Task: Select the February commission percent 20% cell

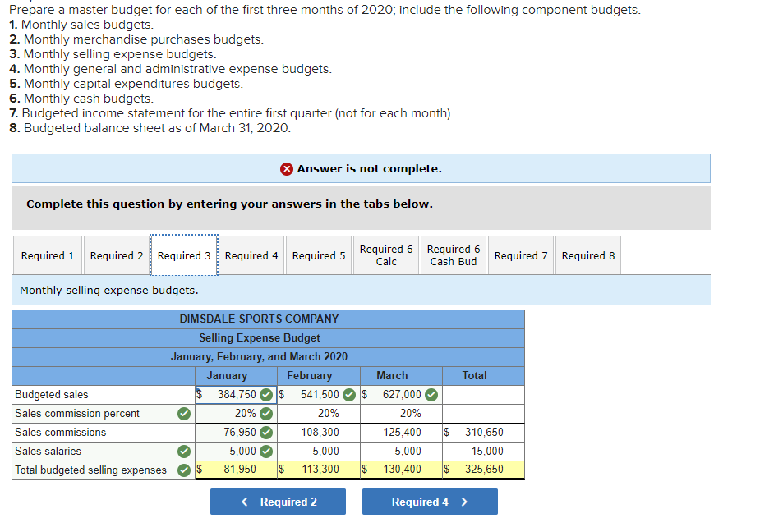Action: click(x=319, y=413)
